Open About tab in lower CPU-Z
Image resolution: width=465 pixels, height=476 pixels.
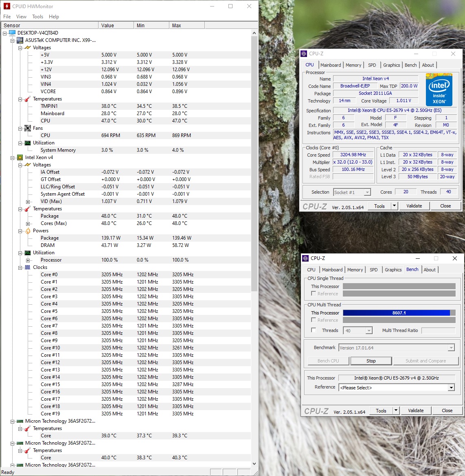(x=430, y=270)
